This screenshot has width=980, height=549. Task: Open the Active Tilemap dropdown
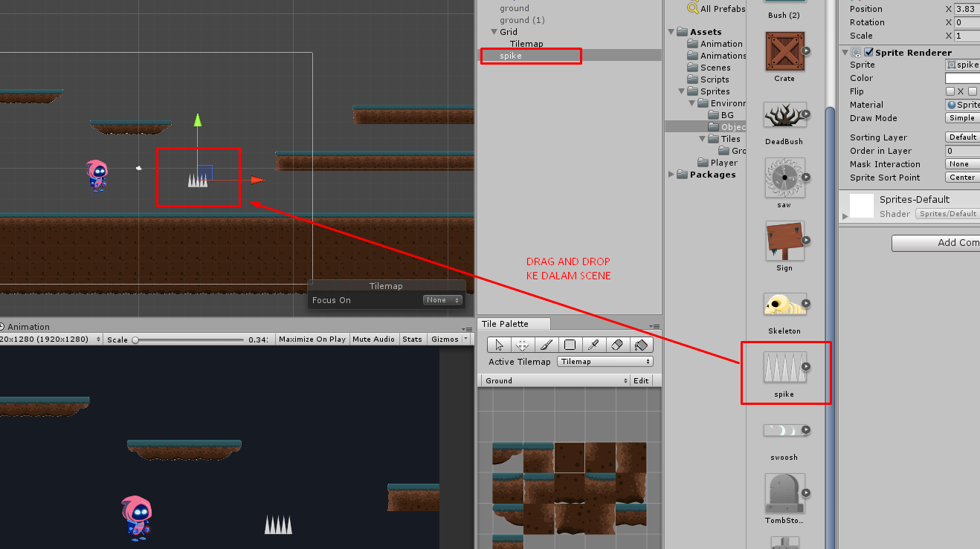click(x=605, y=361)
